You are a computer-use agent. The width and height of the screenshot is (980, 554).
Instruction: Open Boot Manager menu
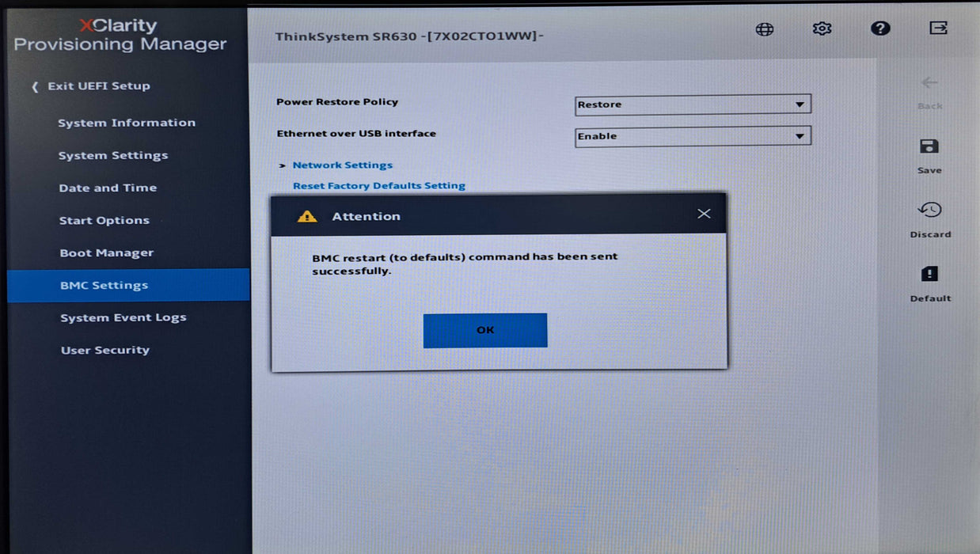(107, 253)
